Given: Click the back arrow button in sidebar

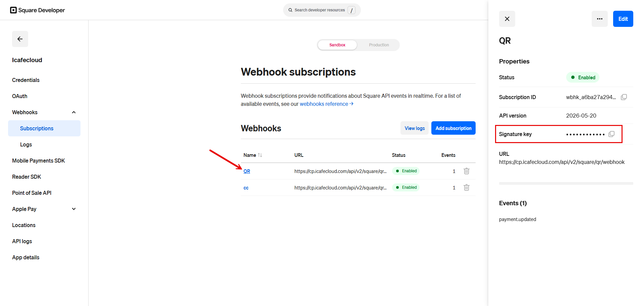Looking at the screenshot, I should pos(20,39).
